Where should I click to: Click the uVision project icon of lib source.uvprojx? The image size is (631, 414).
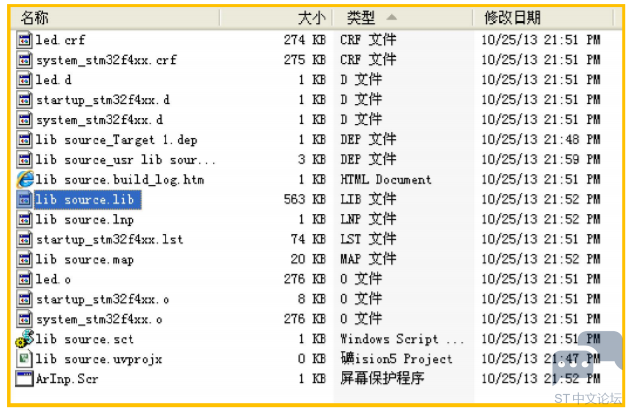click(x=24, y=359)
